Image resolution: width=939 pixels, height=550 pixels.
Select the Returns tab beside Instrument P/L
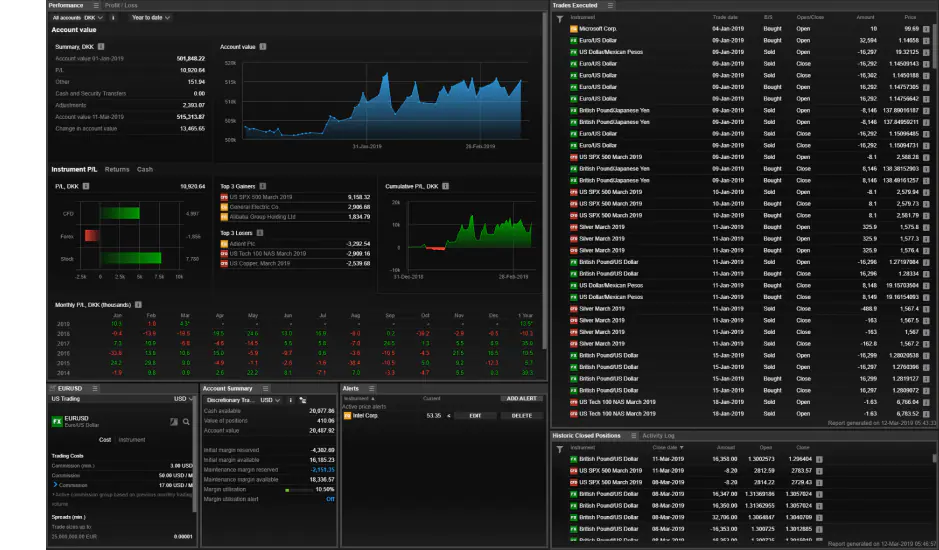(x=117, y=170)
